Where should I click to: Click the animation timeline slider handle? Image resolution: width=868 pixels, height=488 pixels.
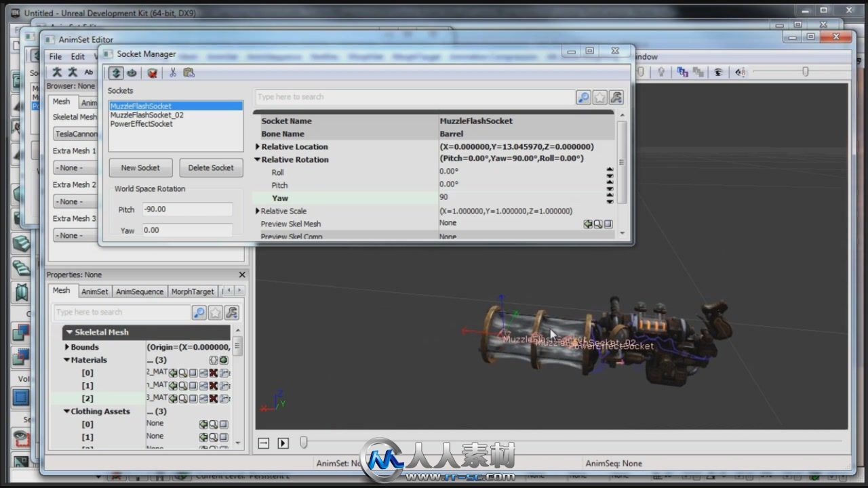click(x=304, y=443)
